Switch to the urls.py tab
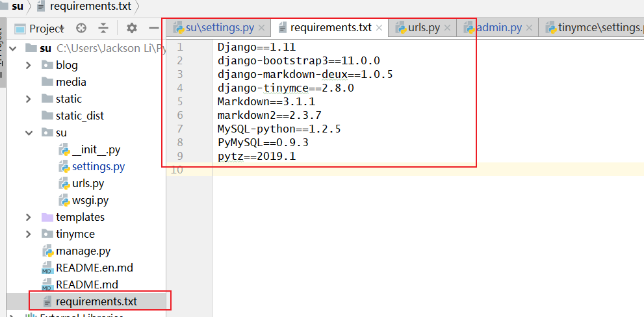This screenshot has height=317, width=644. [x=424, y=28]
